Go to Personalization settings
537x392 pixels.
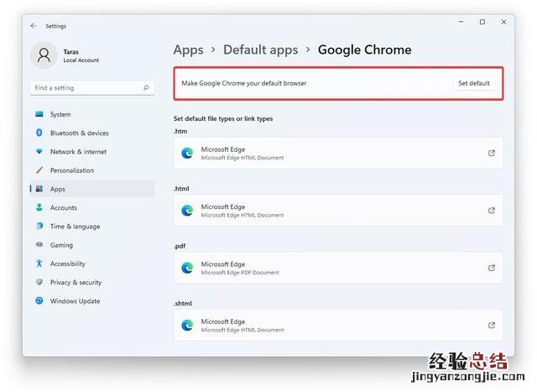coord(72,170)
